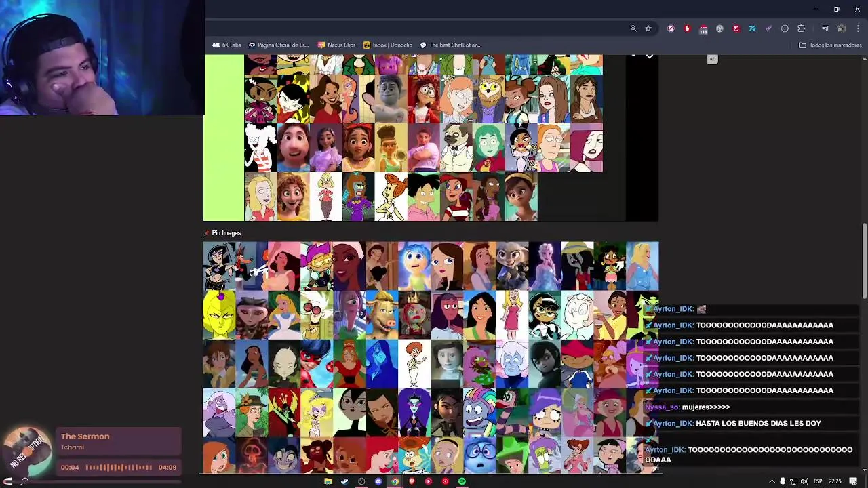Viewport: 868px width, 488px height.
Task: Click the white poodle in the tier row
Action: (x=260, y=148)
